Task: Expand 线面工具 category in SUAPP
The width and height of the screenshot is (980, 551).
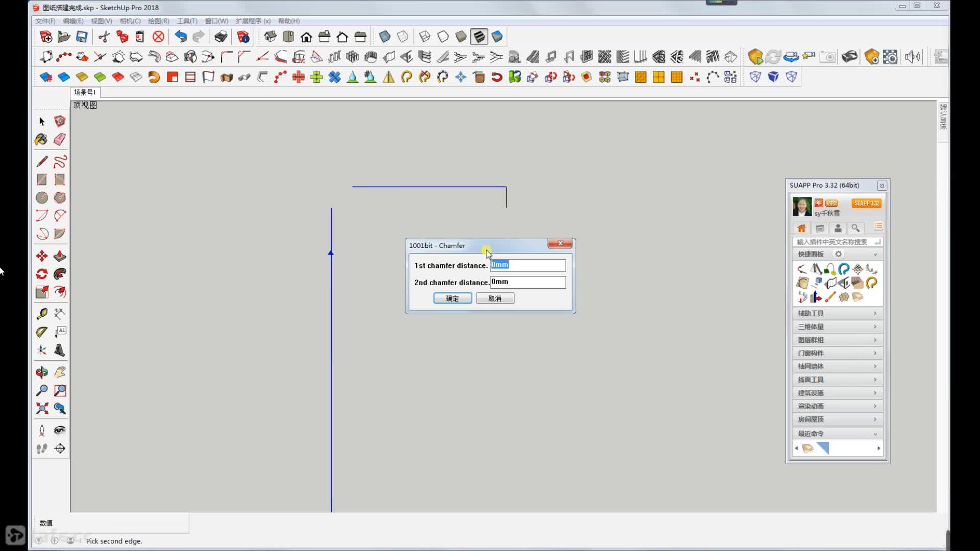Action: [x=837, y=380]
